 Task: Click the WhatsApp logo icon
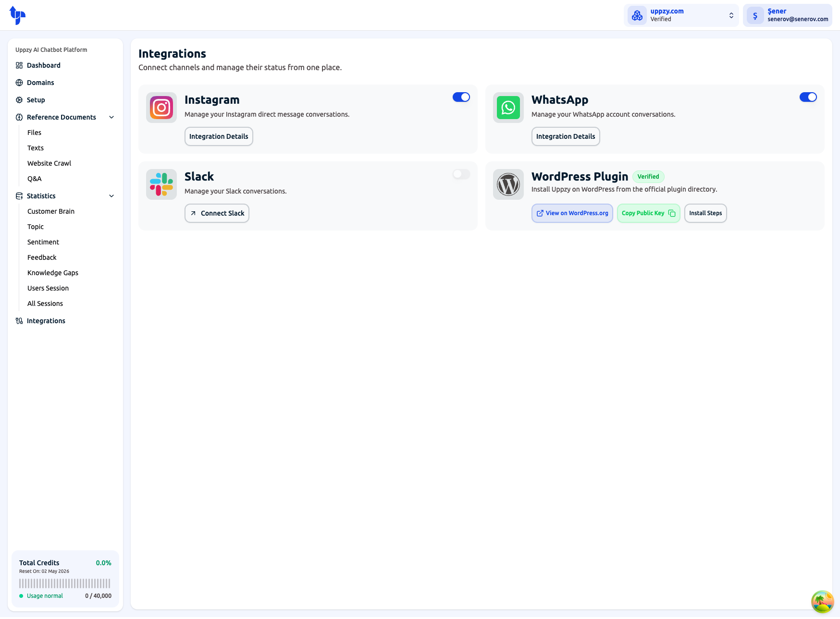[x=508, y=108]
